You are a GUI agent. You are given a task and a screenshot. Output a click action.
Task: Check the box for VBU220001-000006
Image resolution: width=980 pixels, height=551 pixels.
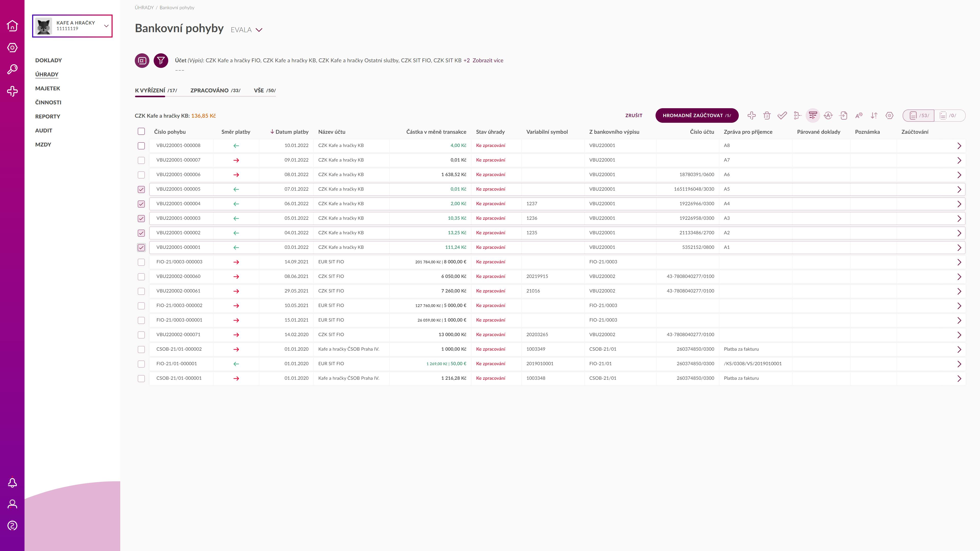coord(141,175)
